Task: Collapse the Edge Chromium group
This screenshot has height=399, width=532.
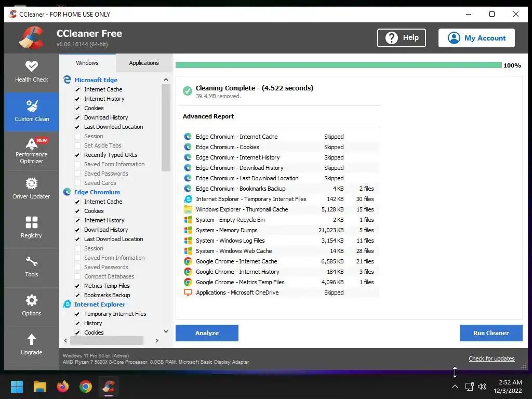Action: (97, 192)
